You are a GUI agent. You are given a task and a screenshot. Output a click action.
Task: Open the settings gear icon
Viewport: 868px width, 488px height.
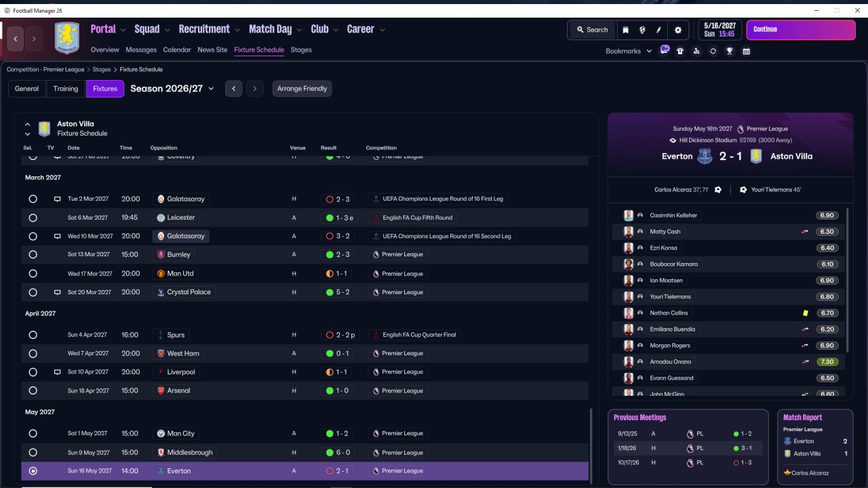pyautogui.click(x=678, y=30)
